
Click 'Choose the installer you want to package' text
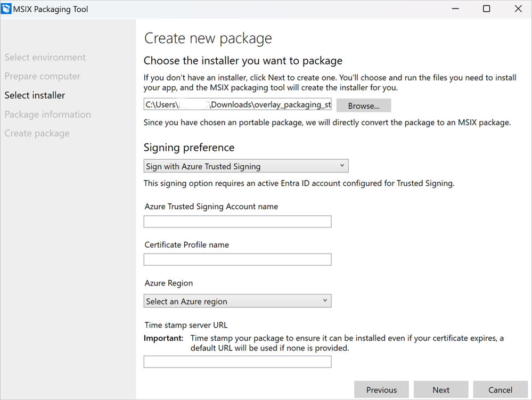click(x=243, y=61)
